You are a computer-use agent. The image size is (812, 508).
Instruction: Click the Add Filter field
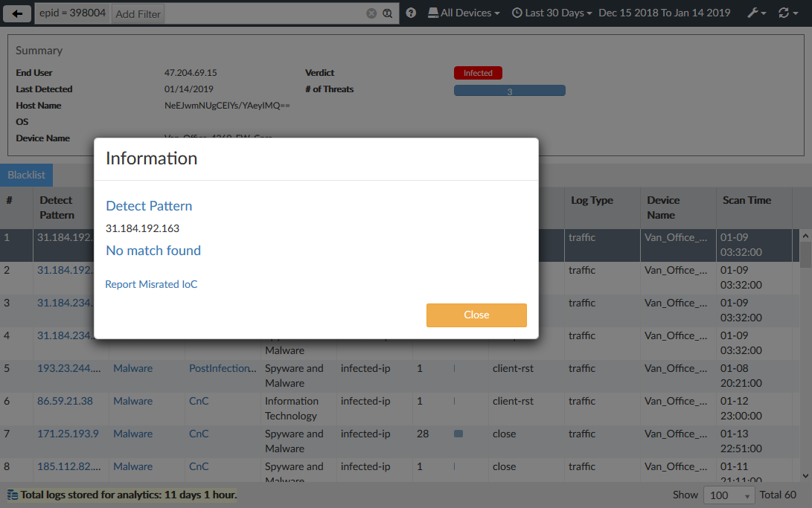(x=137, y=13)
